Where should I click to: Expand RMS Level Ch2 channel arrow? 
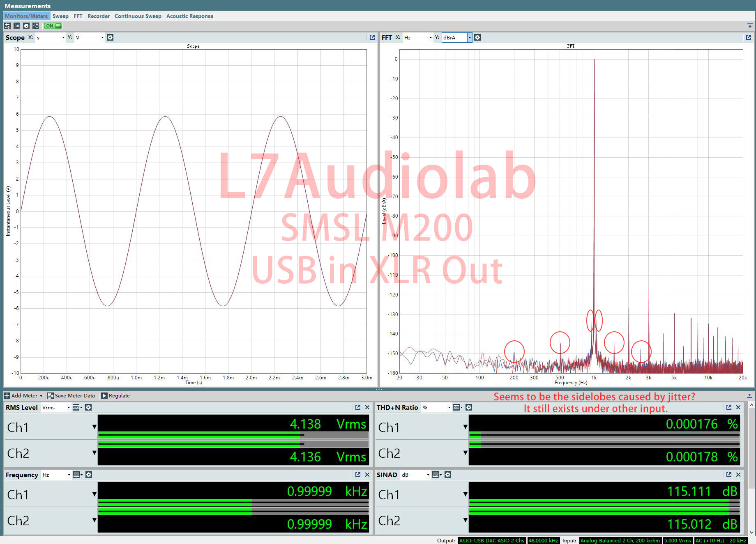(94, 452)
